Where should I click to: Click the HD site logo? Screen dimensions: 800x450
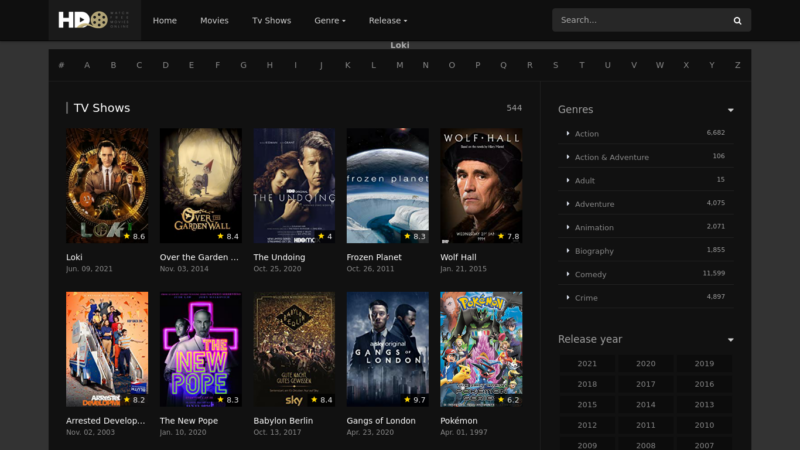tap(94, 20)
